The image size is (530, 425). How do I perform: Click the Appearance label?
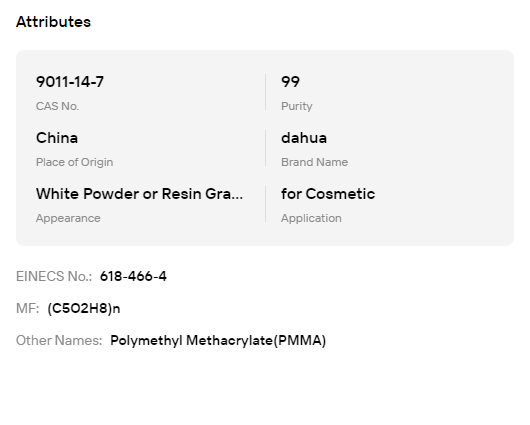pyautogui.click(x=68, y=218)
